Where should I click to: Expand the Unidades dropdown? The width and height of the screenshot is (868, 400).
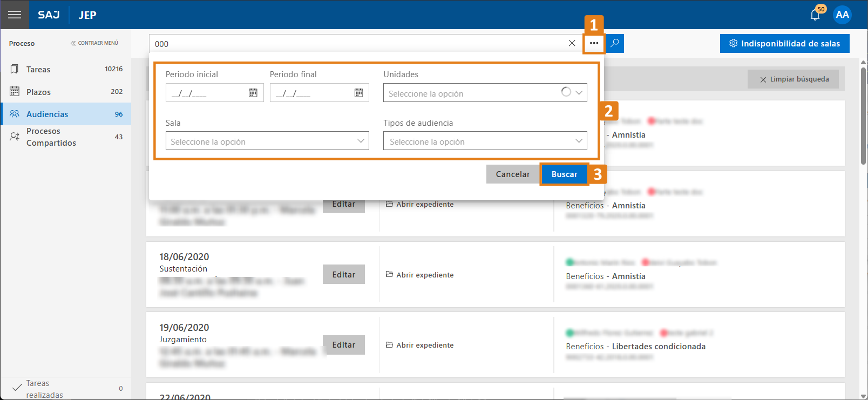(x=579, y=93)
